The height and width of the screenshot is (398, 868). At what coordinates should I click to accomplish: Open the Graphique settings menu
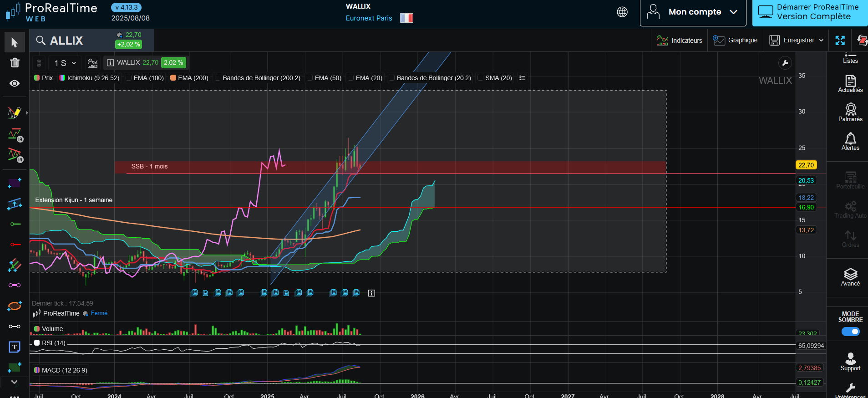[736, 41]
